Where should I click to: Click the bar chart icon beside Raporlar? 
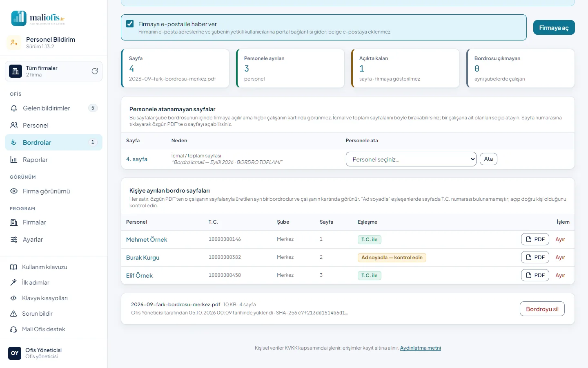[14, 160]
